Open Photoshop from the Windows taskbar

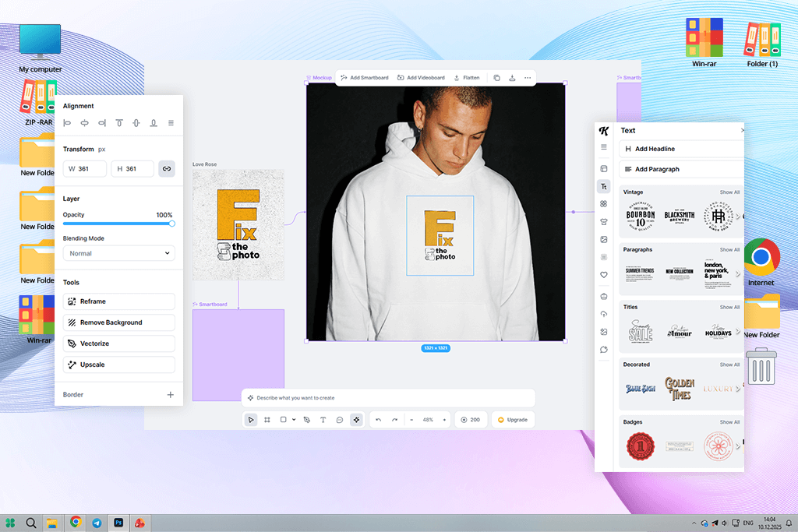pyautogui.click(x=118, y=523)
